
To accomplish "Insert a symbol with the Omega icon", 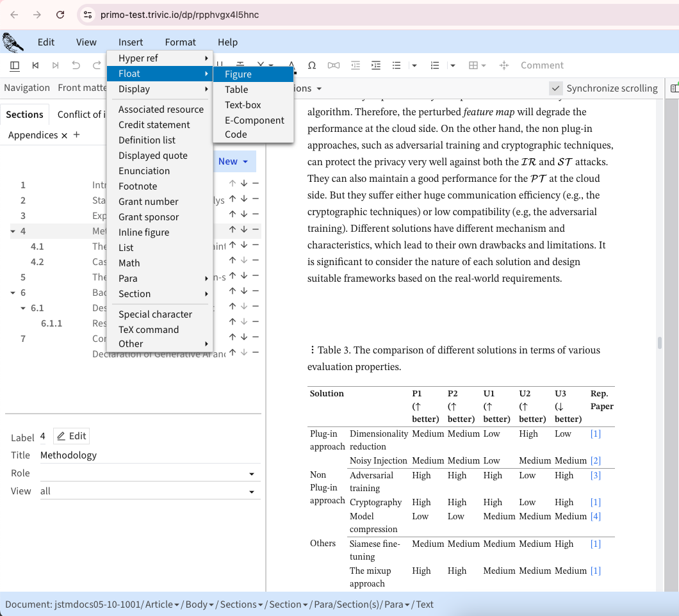I will 312,65.
